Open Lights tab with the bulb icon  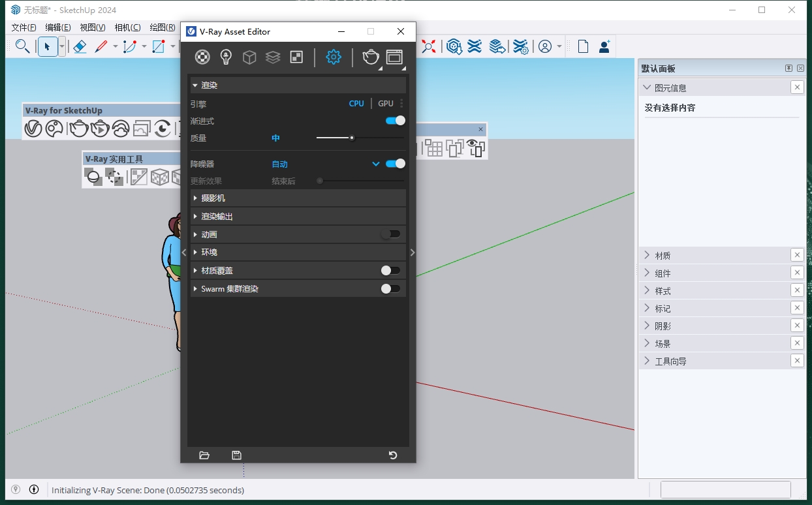click(x=226, y=57)
